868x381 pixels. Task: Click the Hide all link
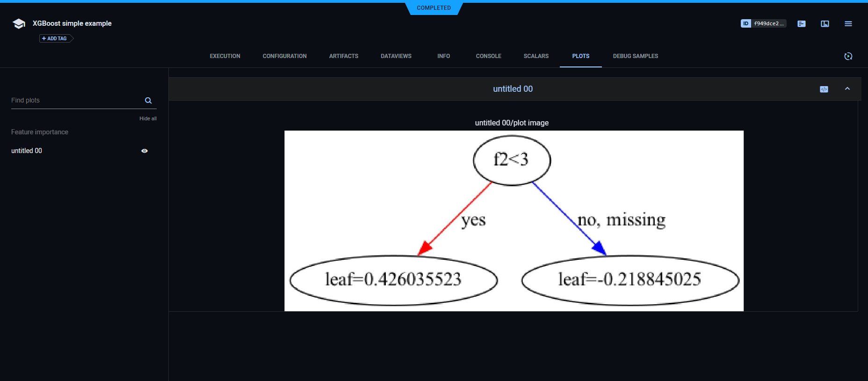coord(148,119)
